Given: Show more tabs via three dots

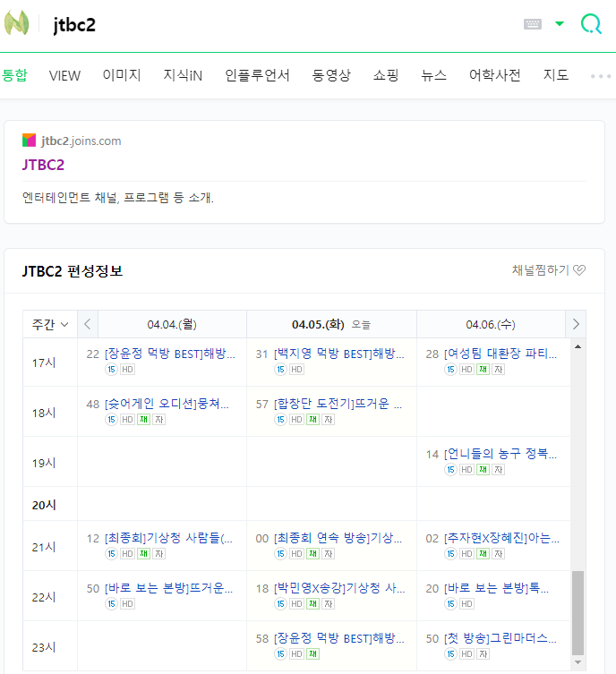Looking at the screenshot, I should tap(601, 76).
